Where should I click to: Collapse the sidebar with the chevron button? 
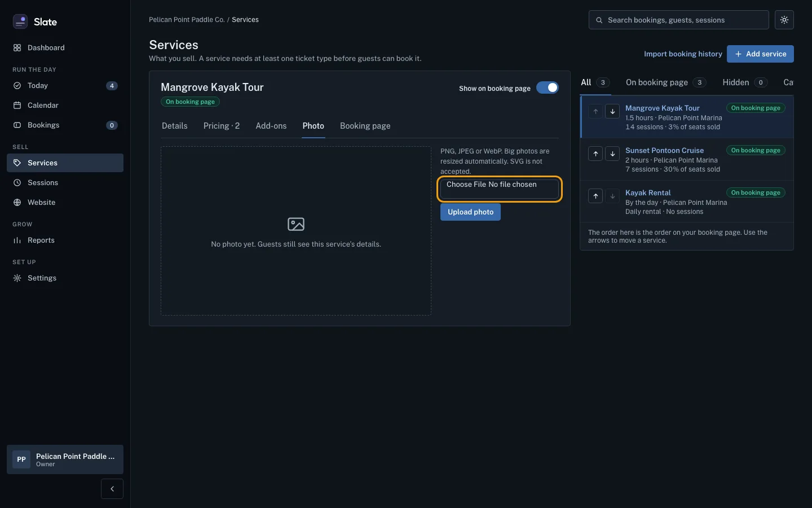click(112, 489)
